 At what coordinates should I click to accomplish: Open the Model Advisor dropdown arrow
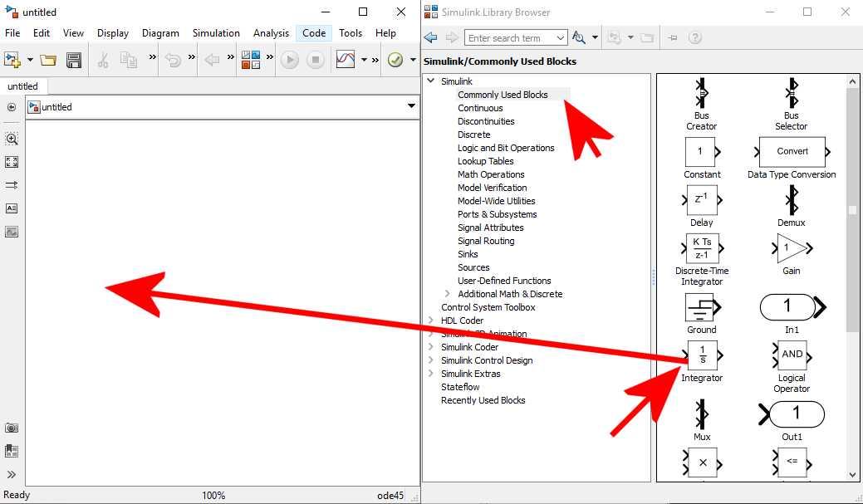point(413,60)
